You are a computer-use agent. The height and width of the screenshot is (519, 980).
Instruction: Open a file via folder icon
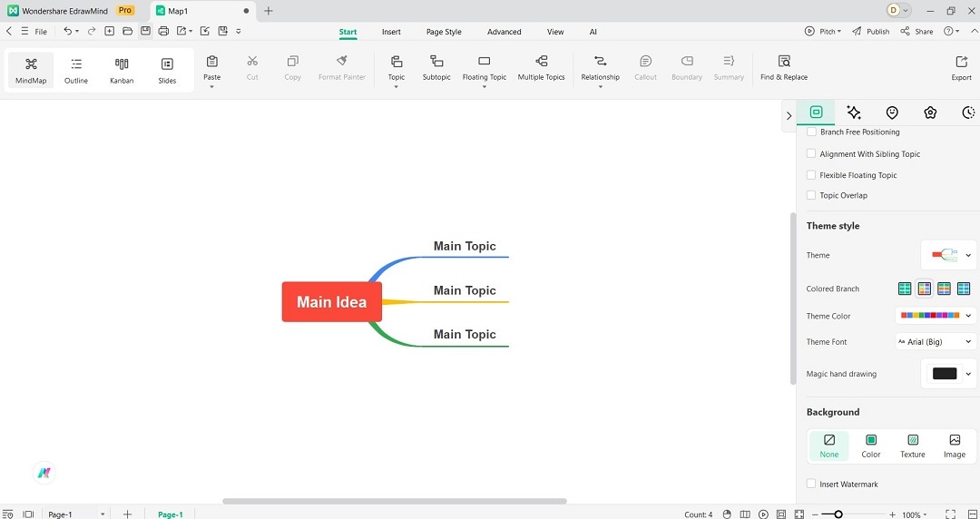click(x=128, y=31)
